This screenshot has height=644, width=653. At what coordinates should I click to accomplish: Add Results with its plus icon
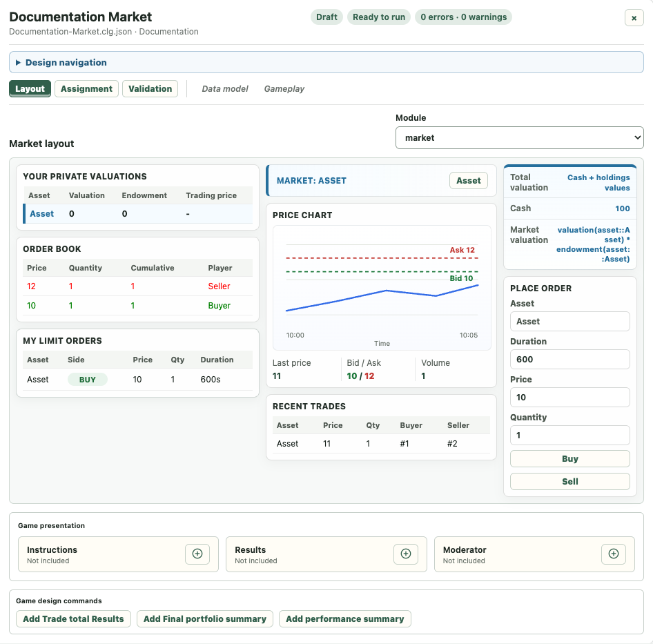click(x=406, y=554)
